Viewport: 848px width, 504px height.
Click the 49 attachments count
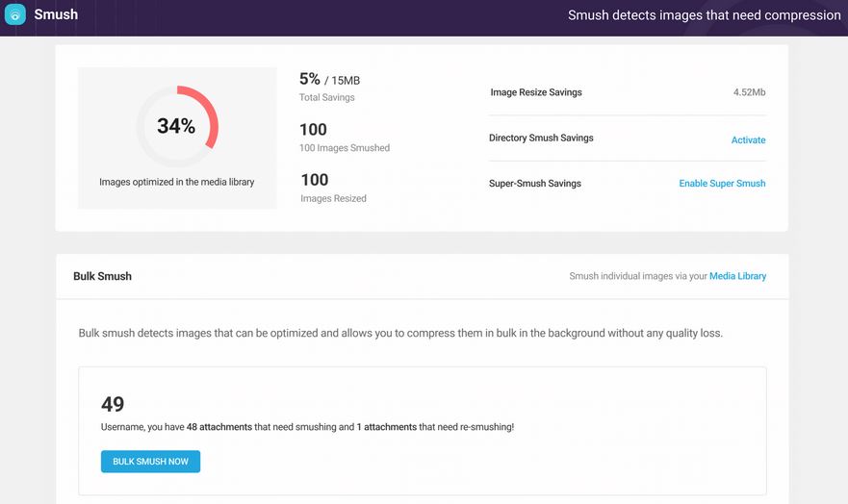[x=113, y=404]
